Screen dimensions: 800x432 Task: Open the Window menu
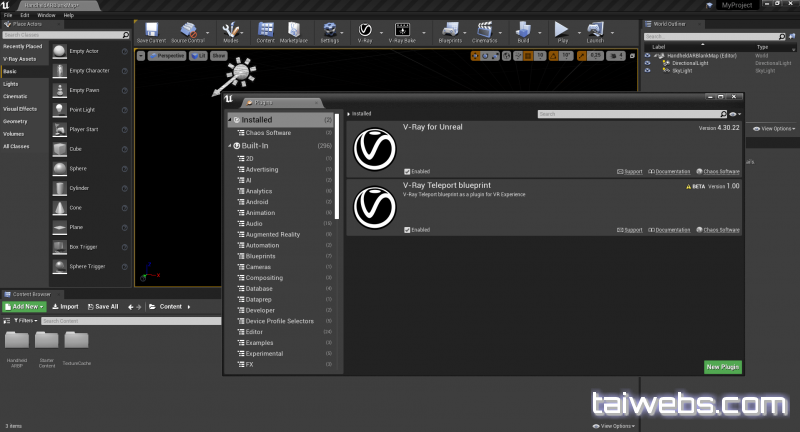45,15
